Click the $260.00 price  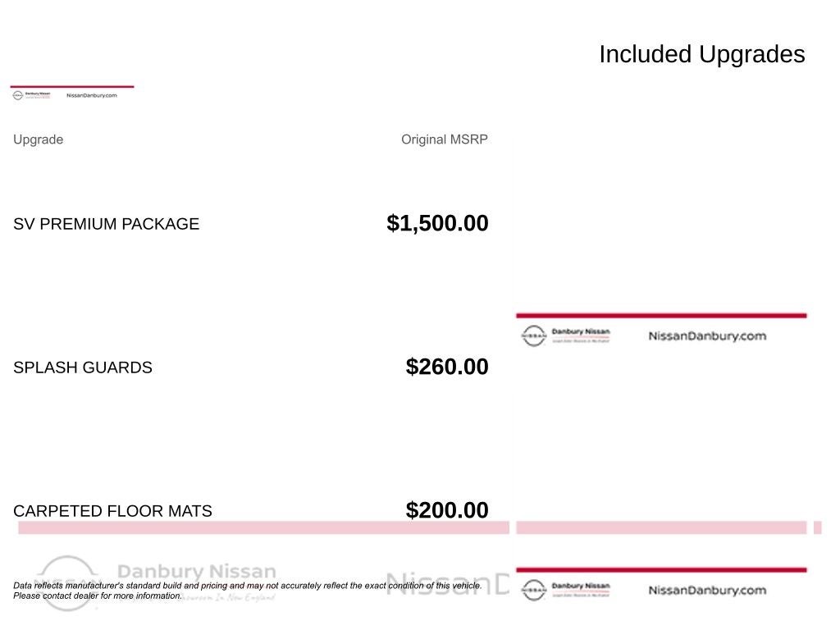coord(447,367)
